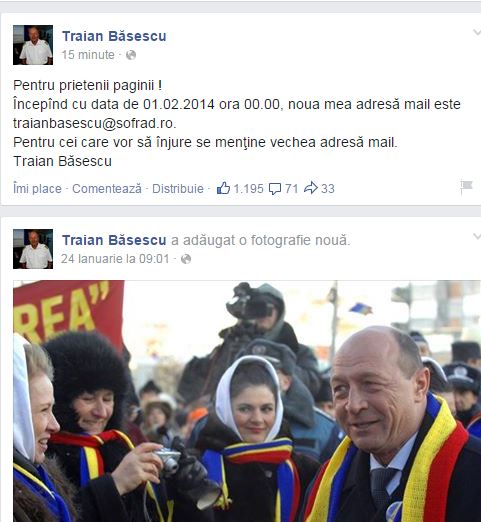Open profile picture thumbnail of second post
This screenshot has width=481, height=522.
pyautogui.click(x=33, y=249)
